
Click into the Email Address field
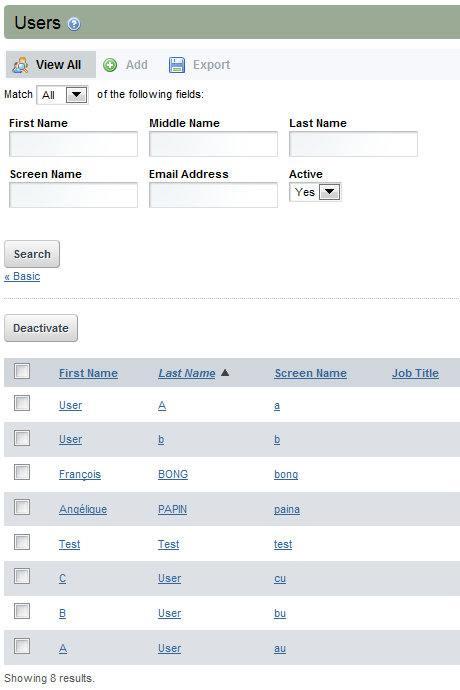click(x=213, y=195)
